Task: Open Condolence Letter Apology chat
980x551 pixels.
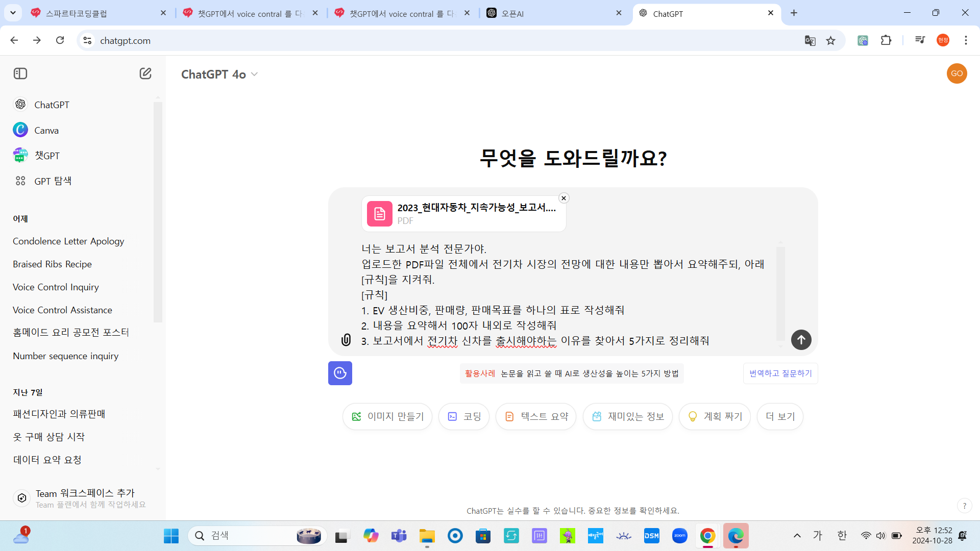Action: pyautogui.click(x=68, y=241)
